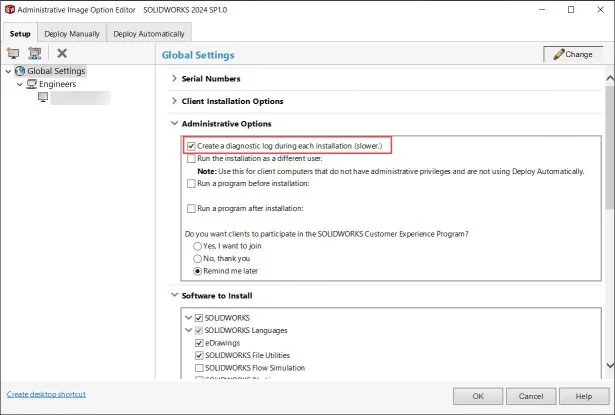This screenshot has height=415, width=615.
Task: Select the Global Settings globe icon
Action: [x=20, y=71]
